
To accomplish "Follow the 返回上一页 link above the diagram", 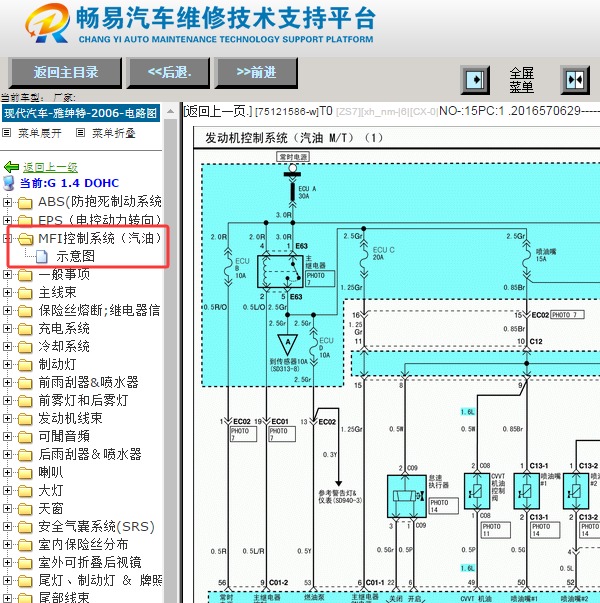I will (x=218, y=112).
